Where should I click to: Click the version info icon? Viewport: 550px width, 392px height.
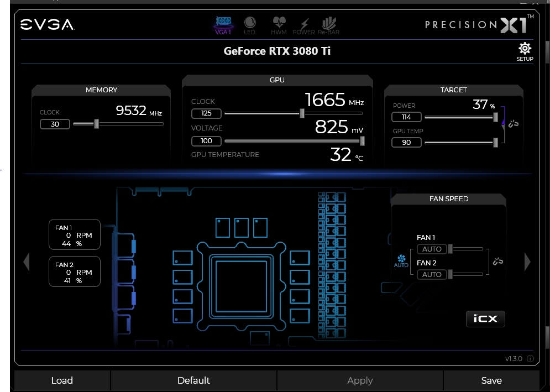click(530, 359)
